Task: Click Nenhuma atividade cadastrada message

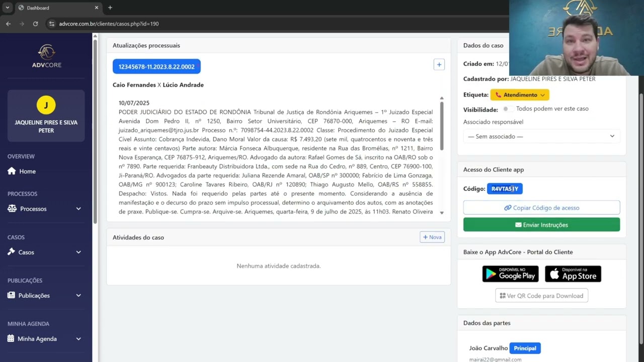Action: click(x=279, y=266)
